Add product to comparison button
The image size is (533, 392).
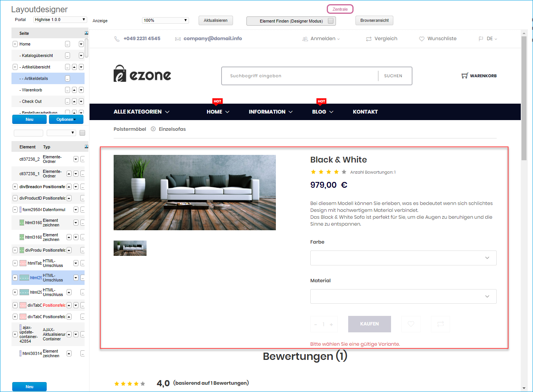click(x=440, y=324)
